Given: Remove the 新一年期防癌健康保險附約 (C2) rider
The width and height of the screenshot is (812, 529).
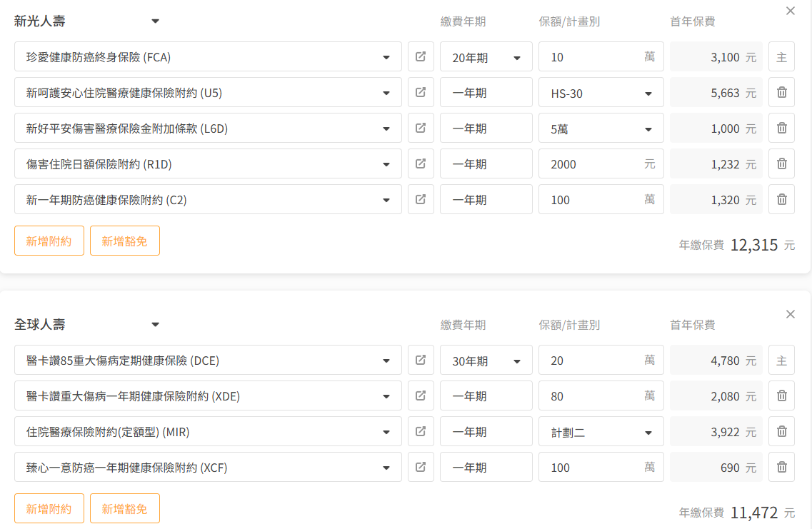Looking at the screenshot, I should pos(781,199).
